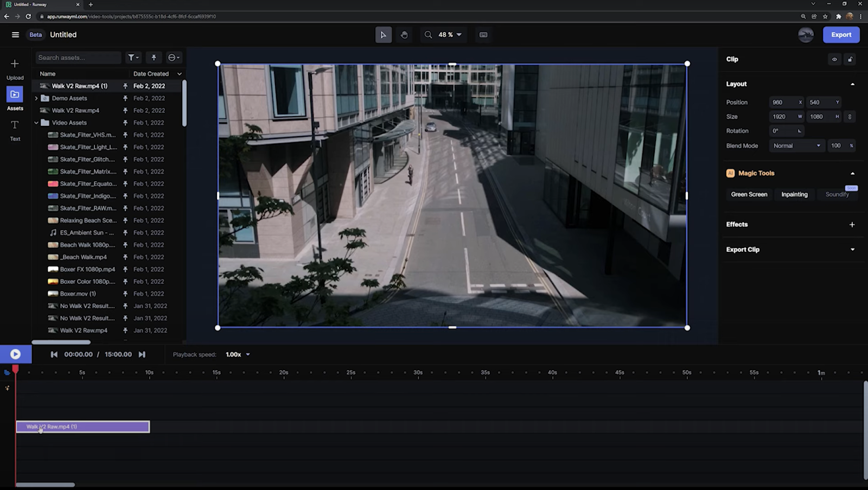This screenshot has width=868, height=490.
Task: Toggle the aspect ratio link icon
Action: click(850, 117)
